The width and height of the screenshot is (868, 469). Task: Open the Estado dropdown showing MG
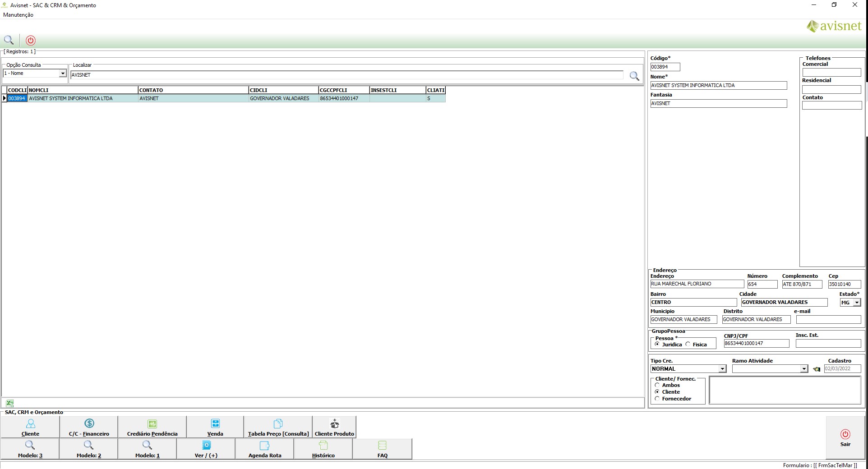(856, 303)
